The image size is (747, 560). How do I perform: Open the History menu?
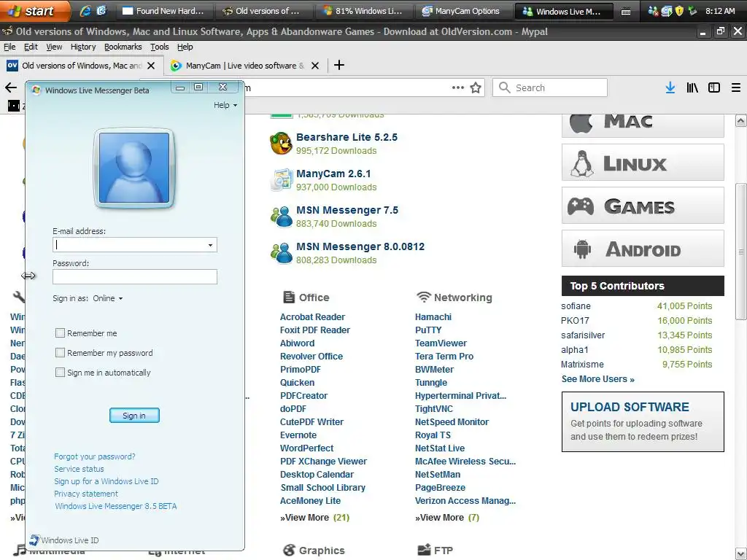[83, 47]
